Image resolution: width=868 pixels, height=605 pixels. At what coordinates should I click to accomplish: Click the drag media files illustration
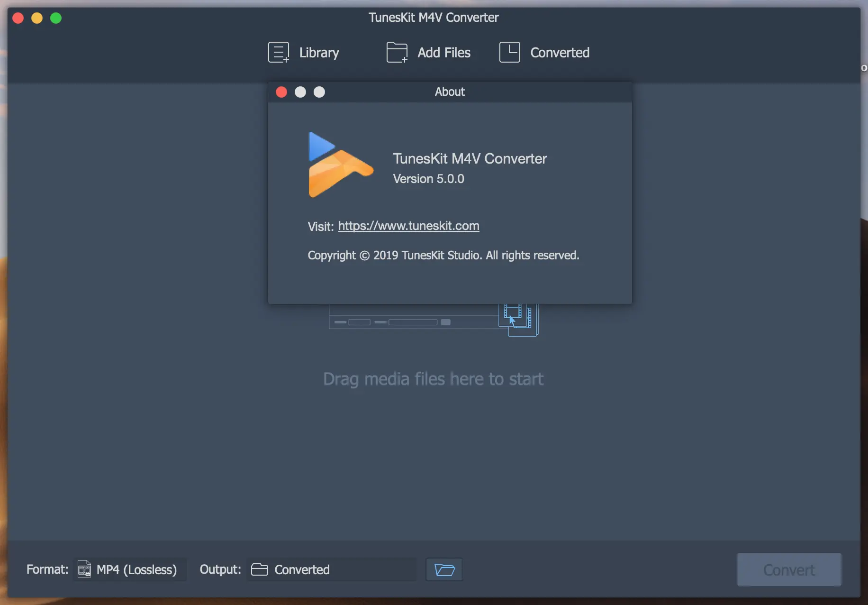pos(434,320)
